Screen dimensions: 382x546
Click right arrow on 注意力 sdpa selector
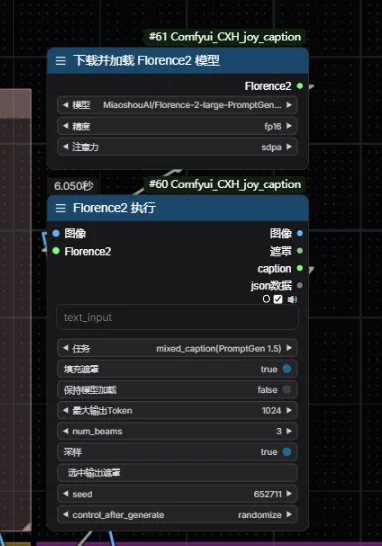click(289, 147)
